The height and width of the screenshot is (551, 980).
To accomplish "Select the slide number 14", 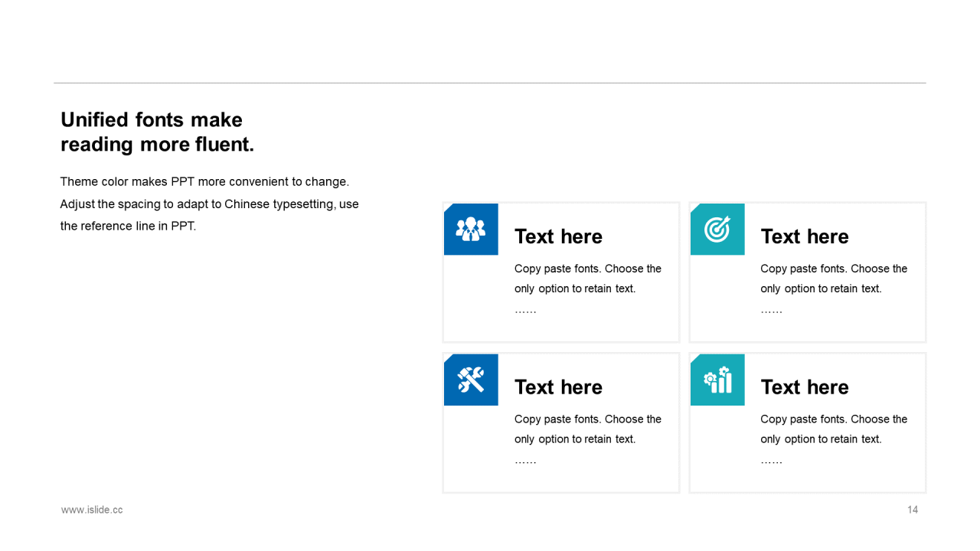I will (913, 510).
